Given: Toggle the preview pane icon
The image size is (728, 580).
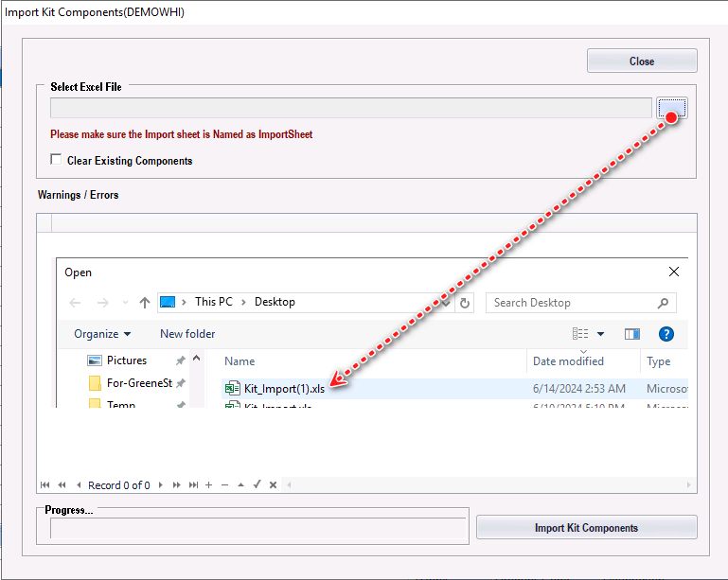Looking at the screenshot, I should [632, 334].
